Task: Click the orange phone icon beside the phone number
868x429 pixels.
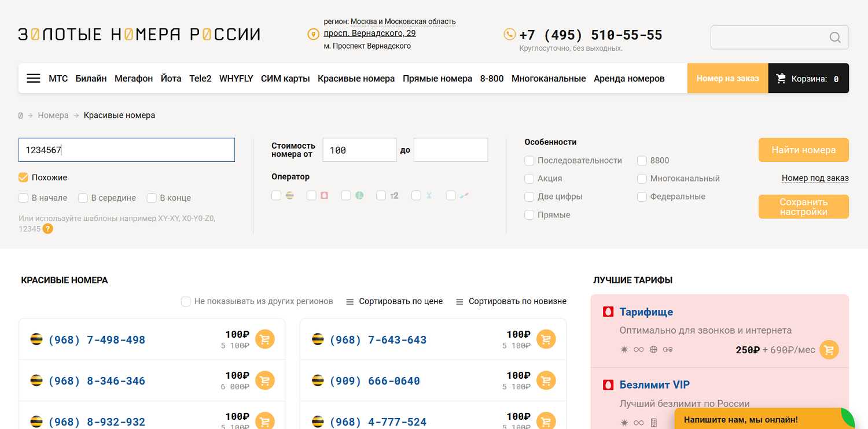Action: [x=509, y=35]
